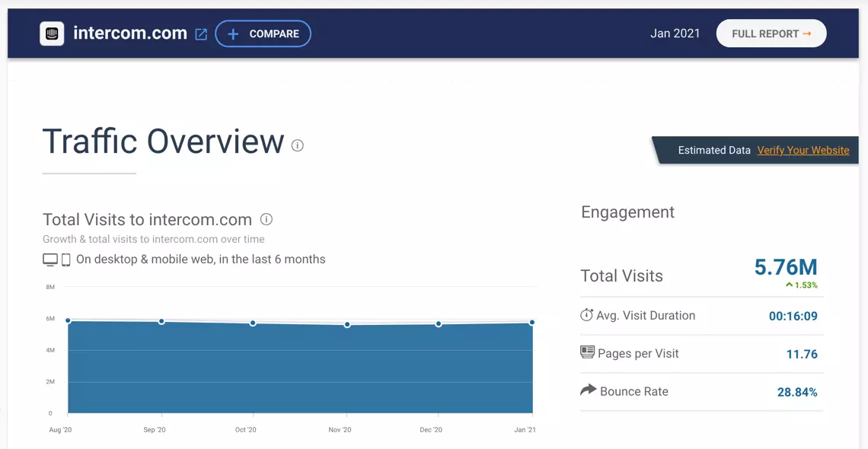Click the 00:16:09 duration value
868x449 pixels.
click(793, 317)
